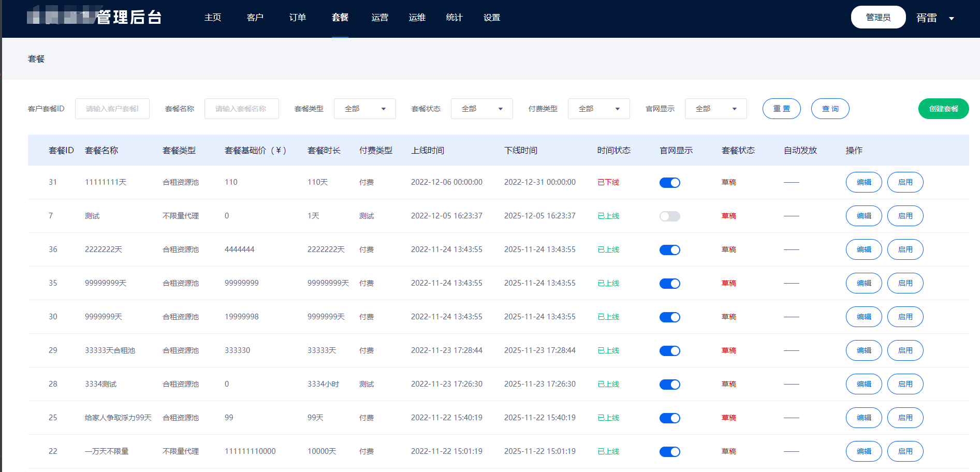
Task: Enable package 36 2222222天
Action: tap(905, 249)
